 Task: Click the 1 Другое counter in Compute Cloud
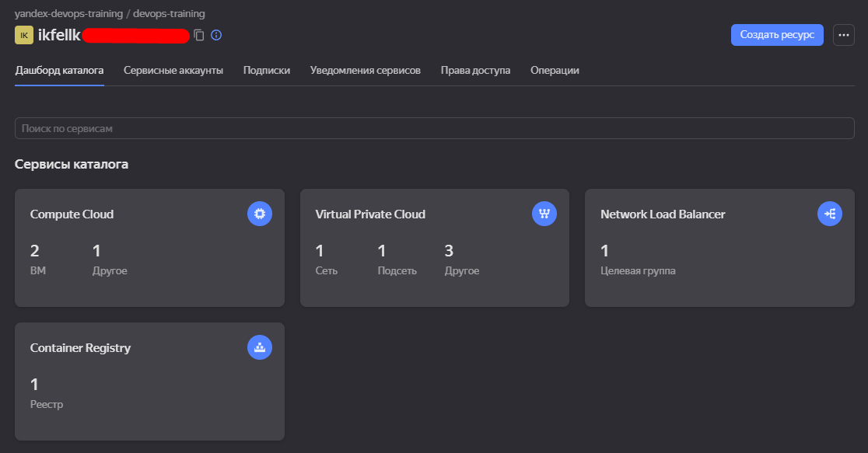click(x=110, y=260)
